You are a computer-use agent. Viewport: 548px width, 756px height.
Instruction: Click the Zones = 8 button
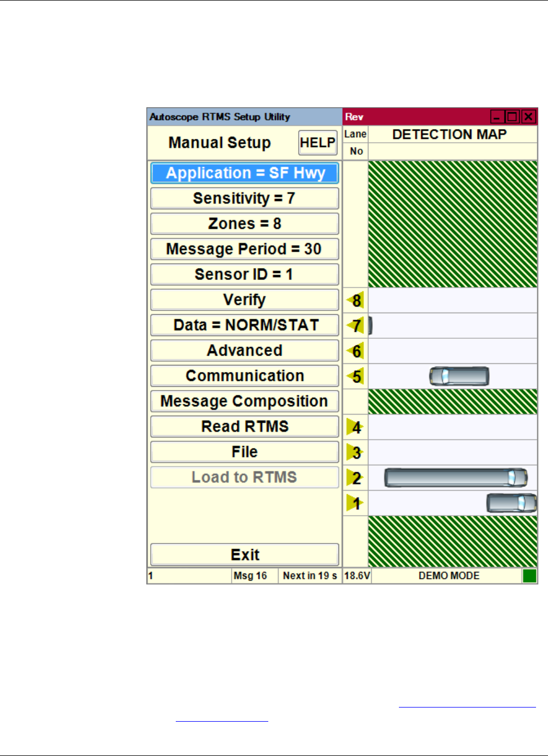click(244, 224)
